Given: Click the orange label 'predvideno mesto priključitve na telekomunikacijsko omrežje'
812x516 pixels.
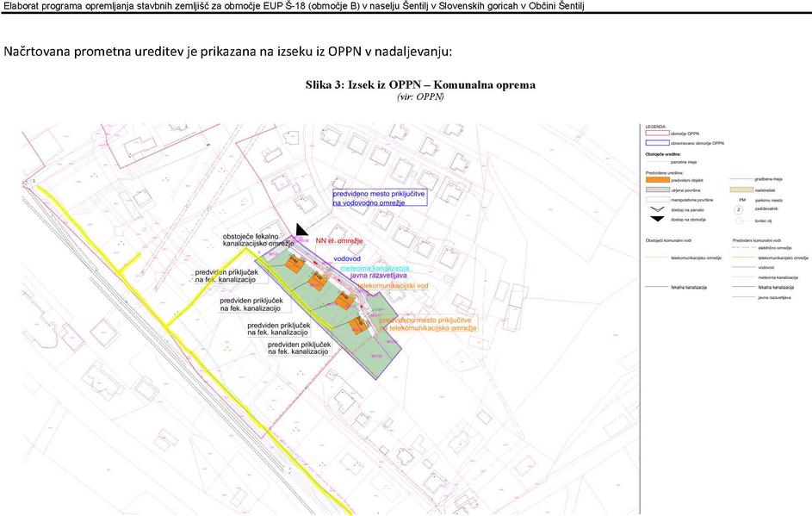Looking at the screenshot, I should (x=428, y=324).
